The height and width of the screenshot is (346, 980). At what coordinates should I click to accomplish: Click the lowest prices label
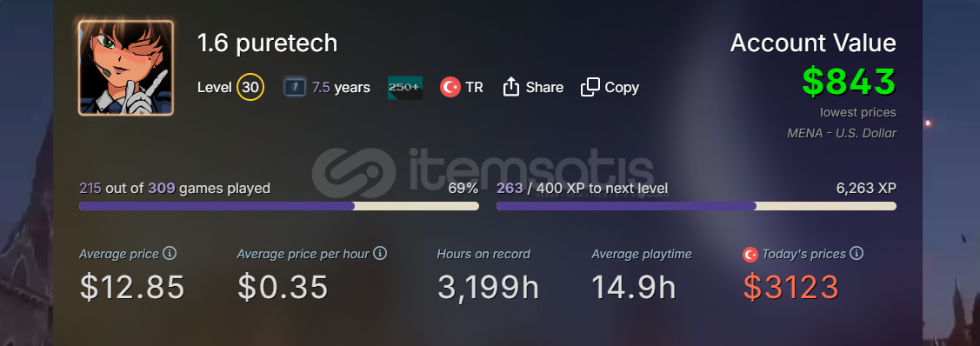pos(858,112)
